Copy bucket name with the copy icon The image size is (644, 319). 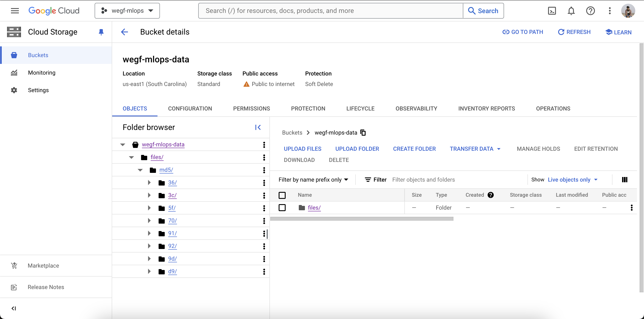[363, 133]
